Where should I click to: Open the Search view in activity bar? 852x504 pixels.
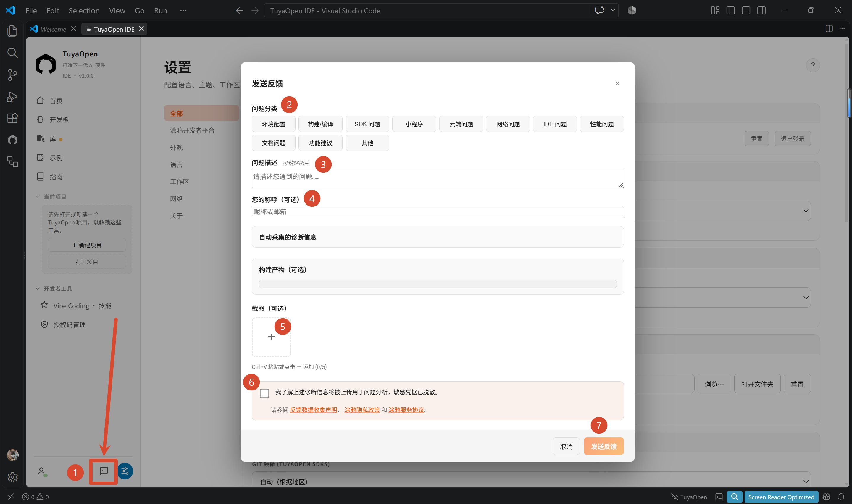point(12,53)
